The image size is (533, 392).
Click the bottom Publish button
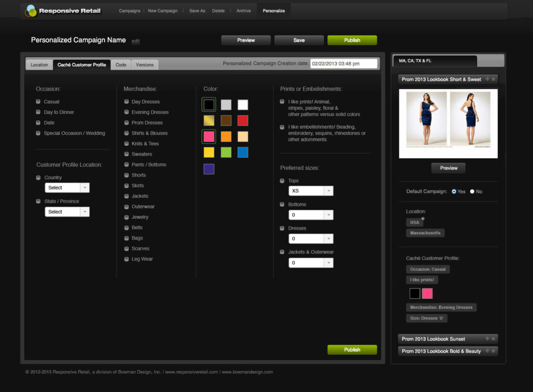[352, 349]
